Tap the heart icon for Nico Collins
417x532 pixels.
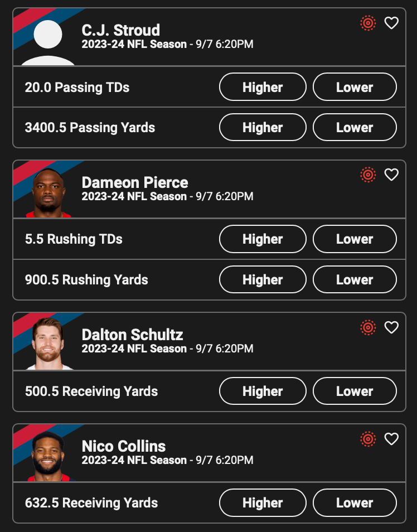click(392, 439)
